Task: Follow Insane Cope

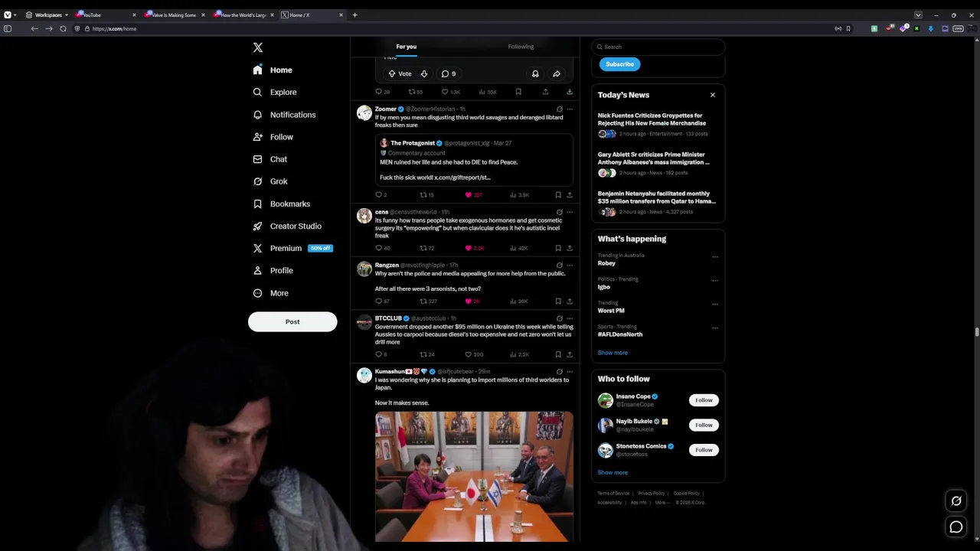Action: pos(704,400)
